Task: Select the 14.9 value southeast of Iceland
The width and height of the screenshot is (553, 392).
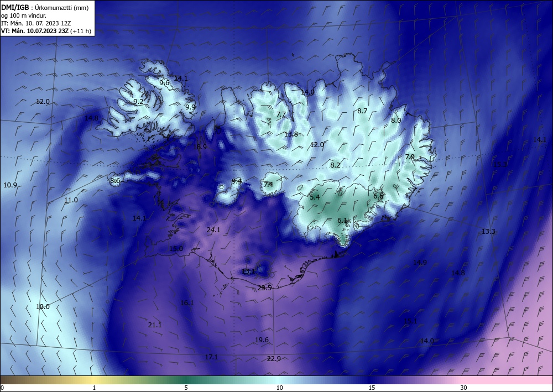Action: (420, 262)
